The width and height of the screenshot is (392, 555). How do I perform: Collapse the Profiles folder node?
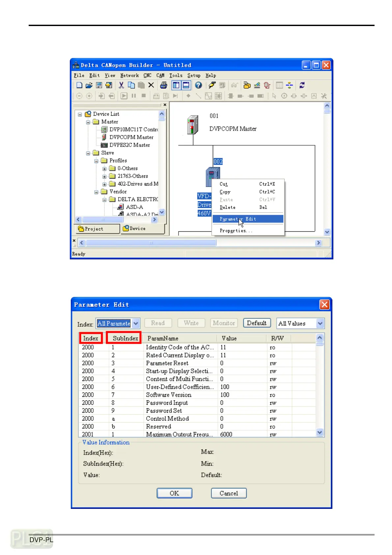tap(96, 161)
